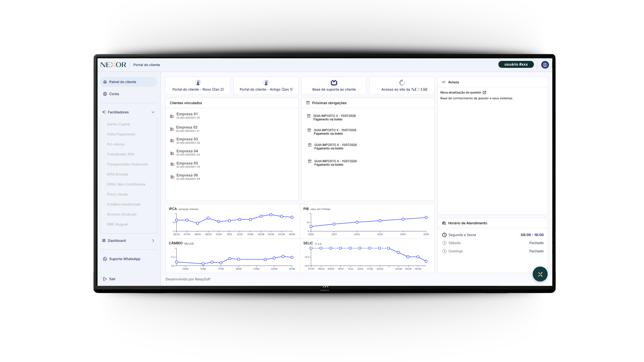Open Base de suporte ao cliente
This screenshot has height=362, width=644.
(x=334, y=86)
